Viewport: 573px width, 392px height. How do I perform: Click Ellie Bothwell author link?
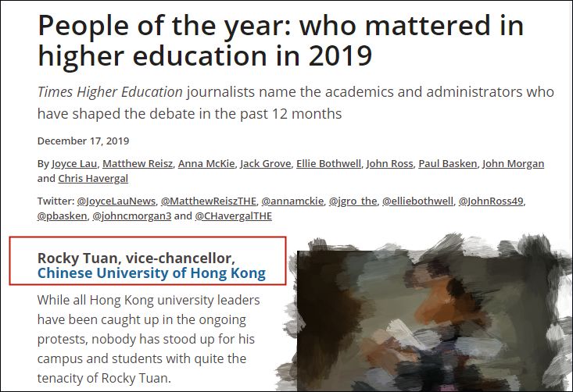tap(328, 163)
